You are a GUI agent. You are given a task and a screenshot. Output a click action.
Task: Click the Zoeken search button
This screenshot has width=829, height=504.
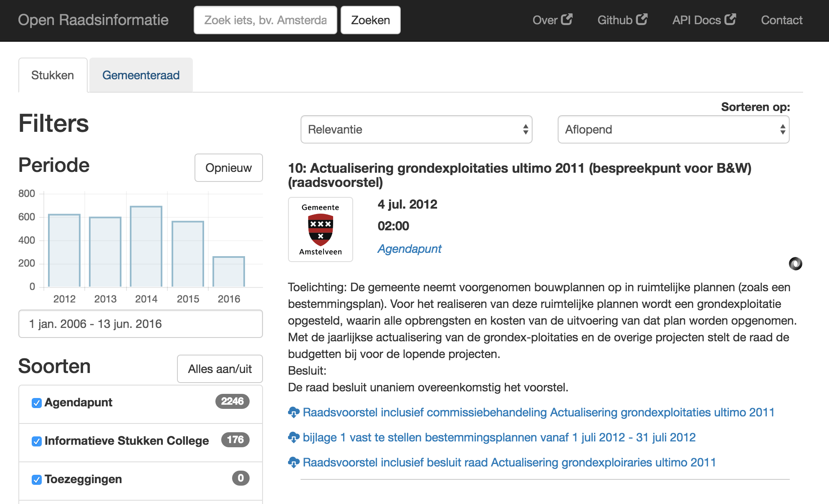click(371, 20)
